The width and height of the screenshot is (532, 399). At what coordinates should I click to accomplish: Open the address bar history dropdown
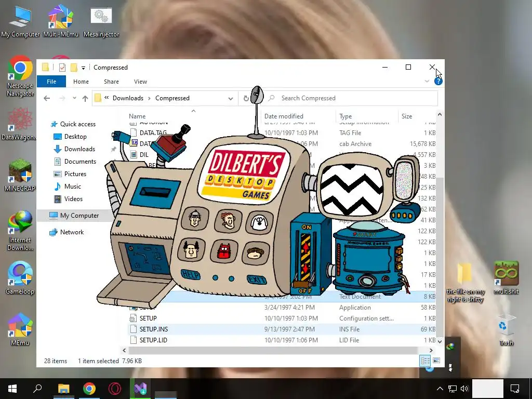(x=231, y=98)
